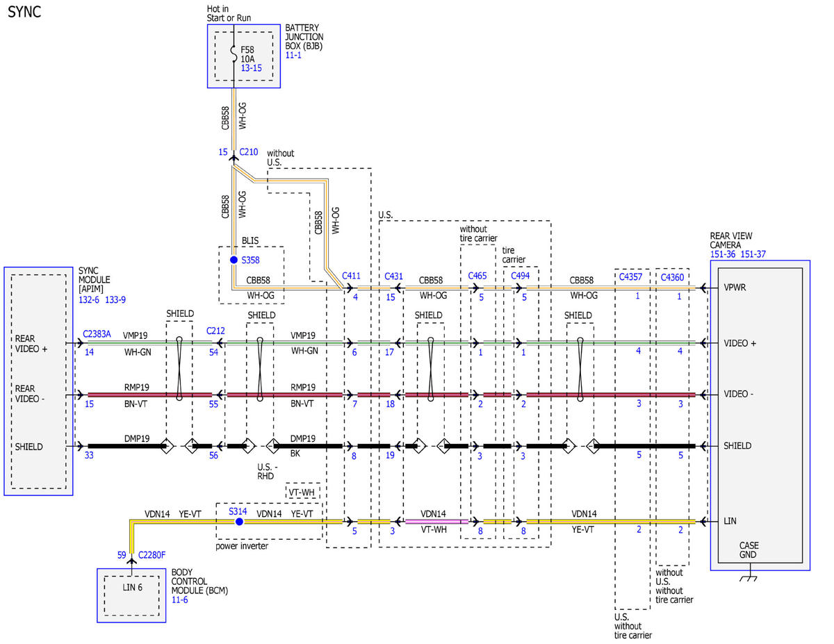Click pin number 33 at SYNC shield
This screenshot has height=644, width=834.
(89, 456)
